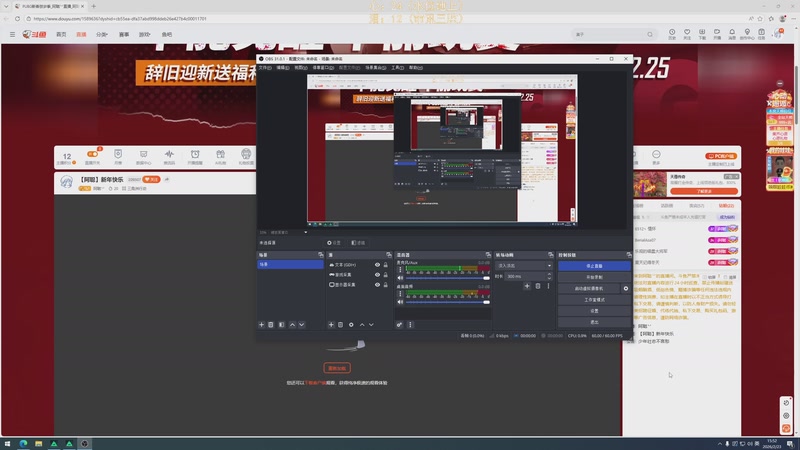The image size is (800, 450).
Task: Adjust the Mic/Aux volume slider
Action: tap(448, 278)
